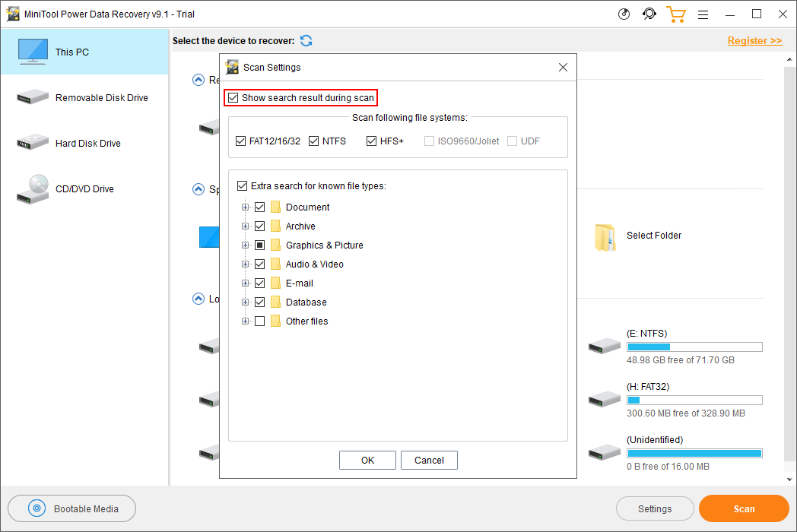Select Removable Disk Drive in sidebar
This screenshot has height=532, width=797.
[84, 97]
